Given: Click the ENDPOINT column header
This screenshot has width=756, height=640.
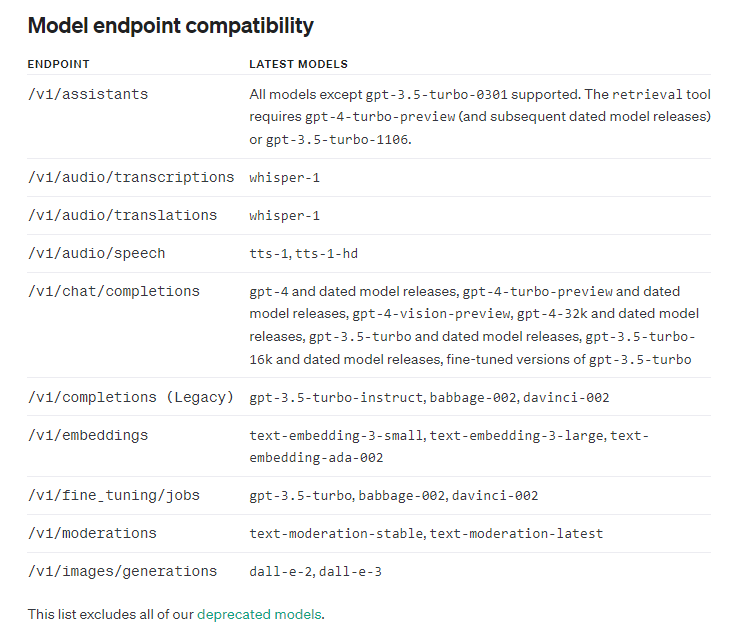Looking at the screenshot, I should point(58,64).
